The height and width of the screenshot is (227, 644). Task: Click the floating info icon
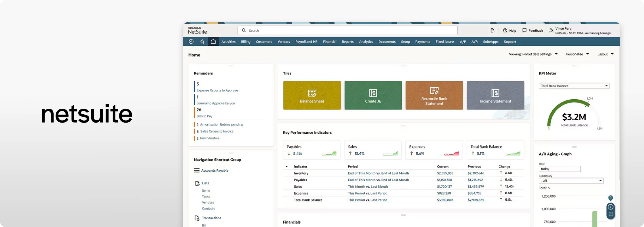(611, 207)
